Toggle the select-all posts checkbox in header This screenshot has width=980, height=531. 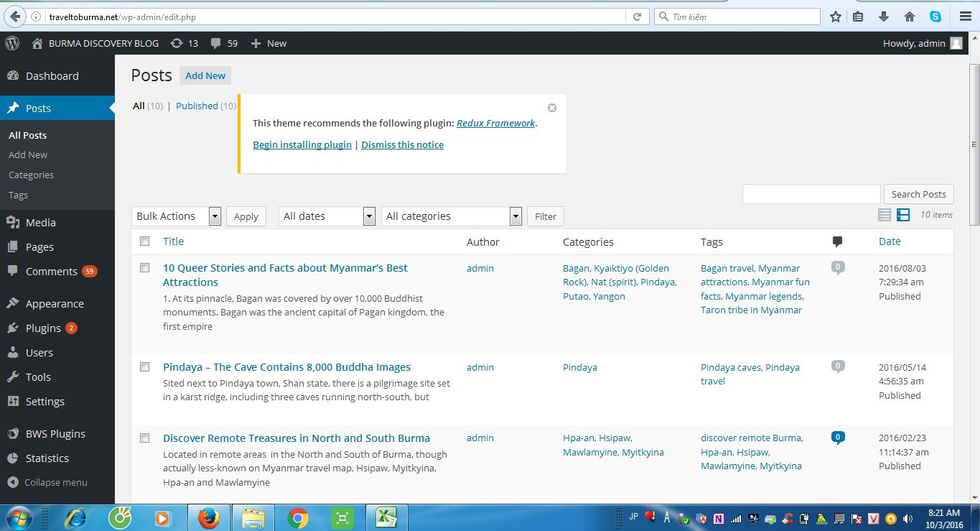[144, 241]
